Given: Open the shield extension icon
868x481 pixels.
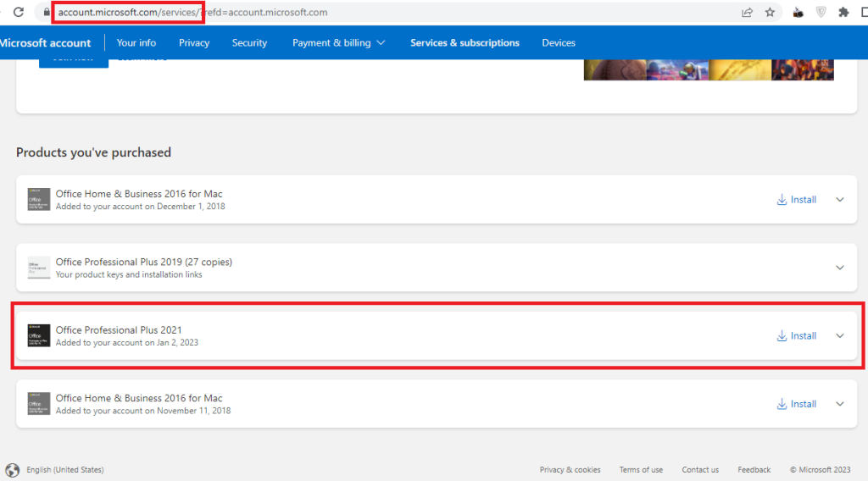Looking at the screenshot, I should point(821,13).
